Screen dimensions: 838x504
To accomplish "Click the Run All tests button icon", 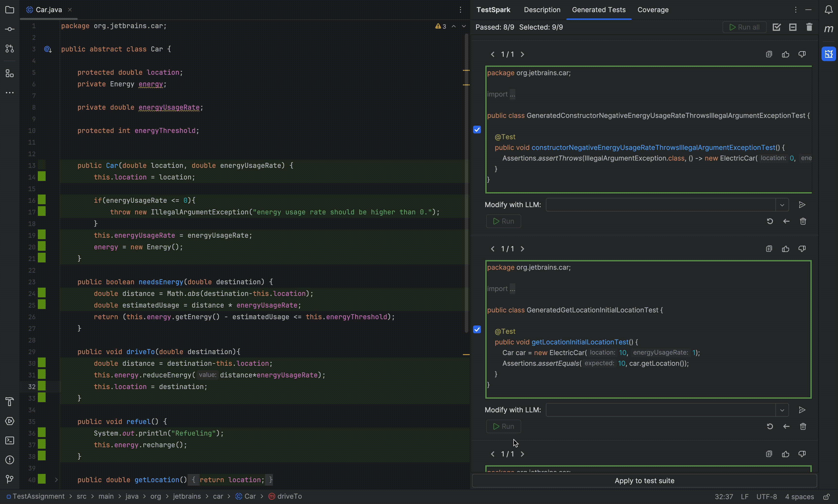I will click(744, 27).
